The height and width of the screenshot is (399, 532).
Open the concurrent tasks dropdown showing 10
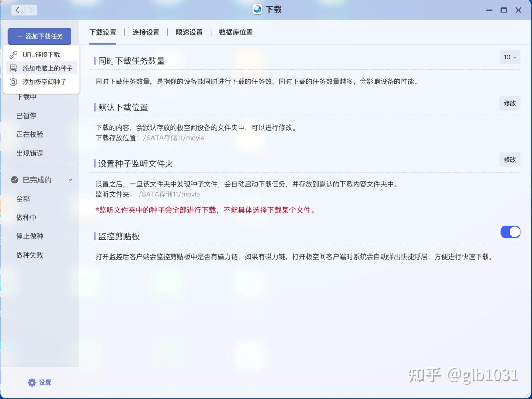(510, 57)
